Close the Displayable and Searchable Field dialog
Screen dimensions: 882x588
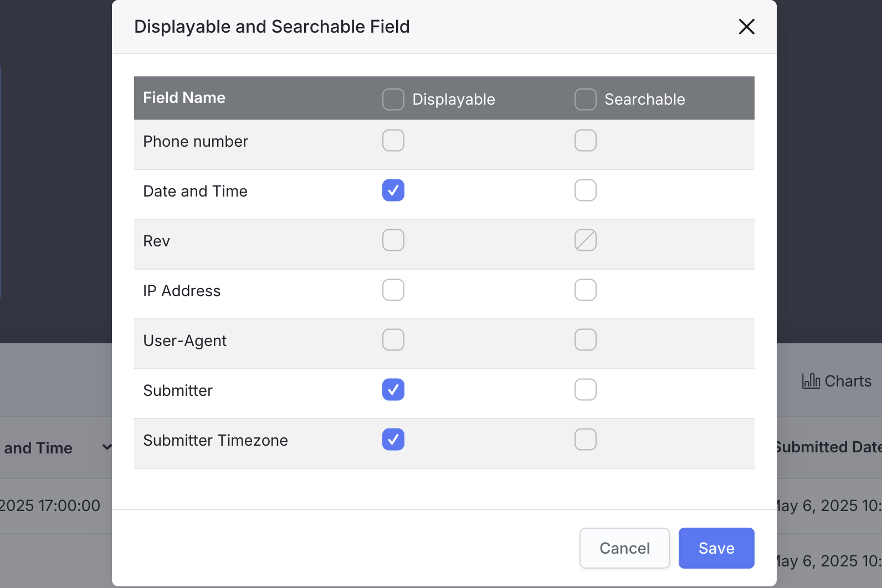pyautogui.click(x=746, y=27)
